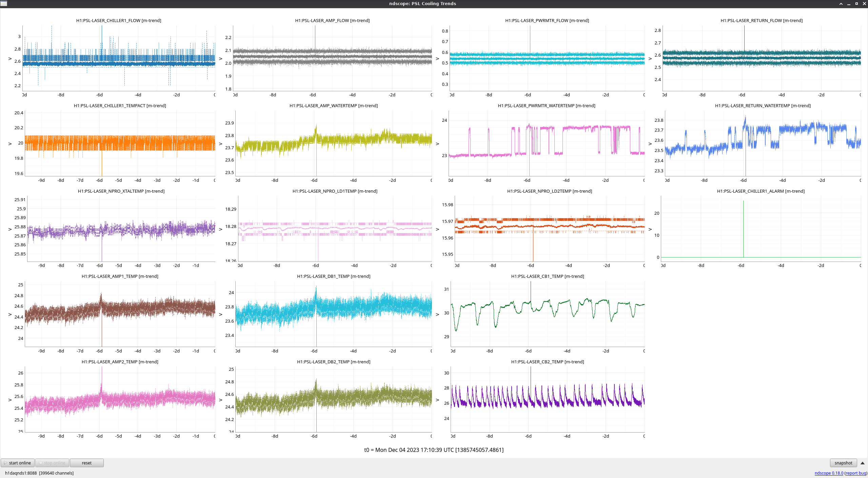Open the ndscope 0.18.0 link

[829, 473]
